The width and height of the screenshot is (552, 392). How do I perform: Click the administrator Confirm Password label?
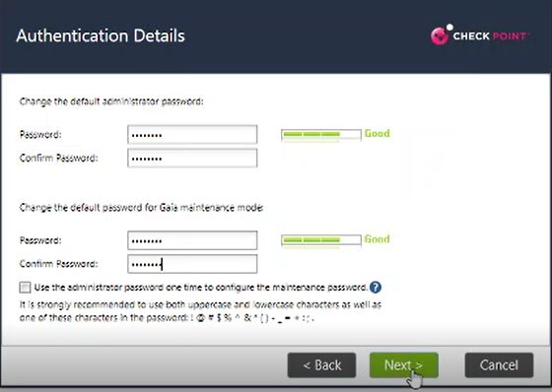click(58, 158)
